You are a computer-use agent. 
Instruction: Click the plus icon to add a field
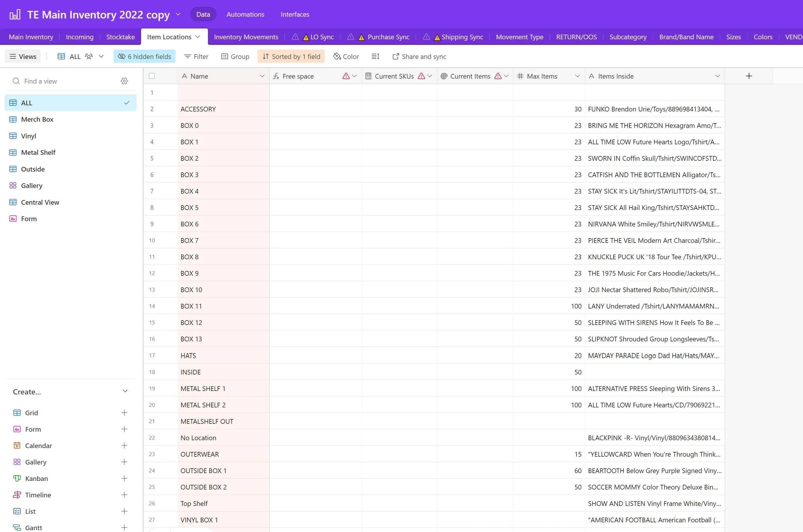click(749, 76)
